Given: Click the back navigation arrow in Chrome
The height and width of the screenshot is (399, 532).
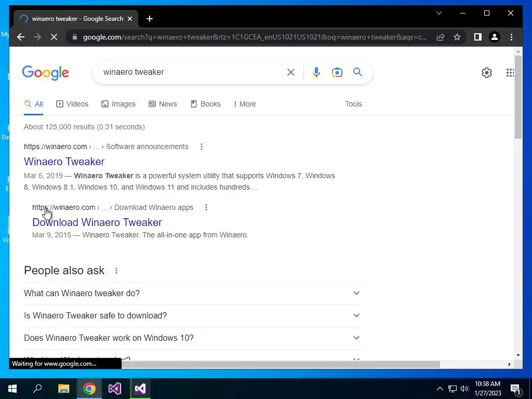Looking at the screenshot, I should (x=21, y=37).
